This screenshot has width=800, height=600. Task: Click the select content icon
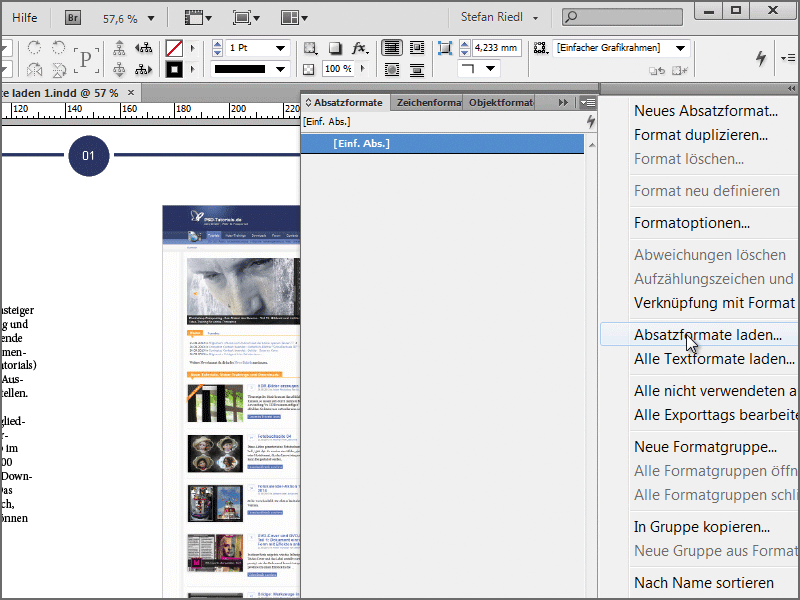click(x=119, y=69)
